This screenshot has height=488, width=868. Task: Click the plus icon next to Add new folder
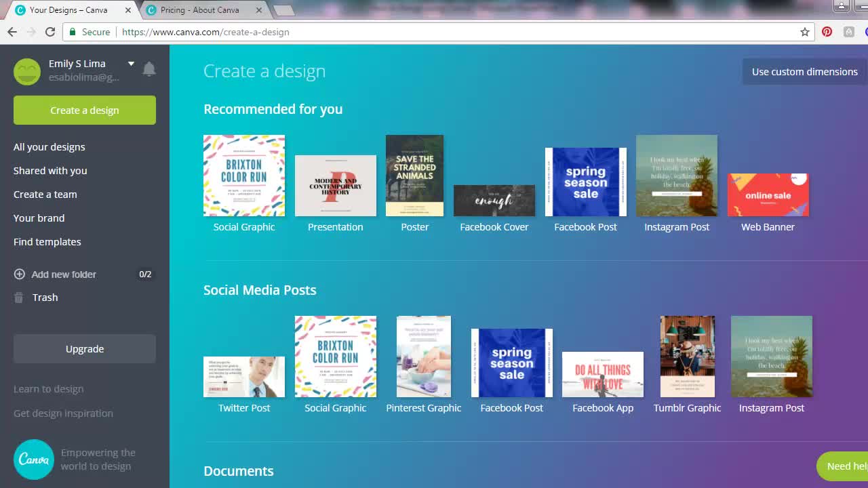pos(20,274)
